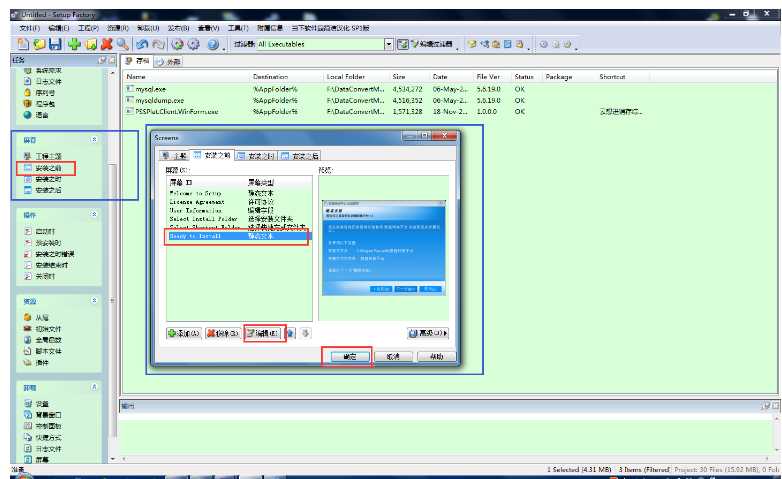This screenshot has height=479, width=782.
Task: Open the 编辑(E) menu
Action: click(x=59, y=28)
